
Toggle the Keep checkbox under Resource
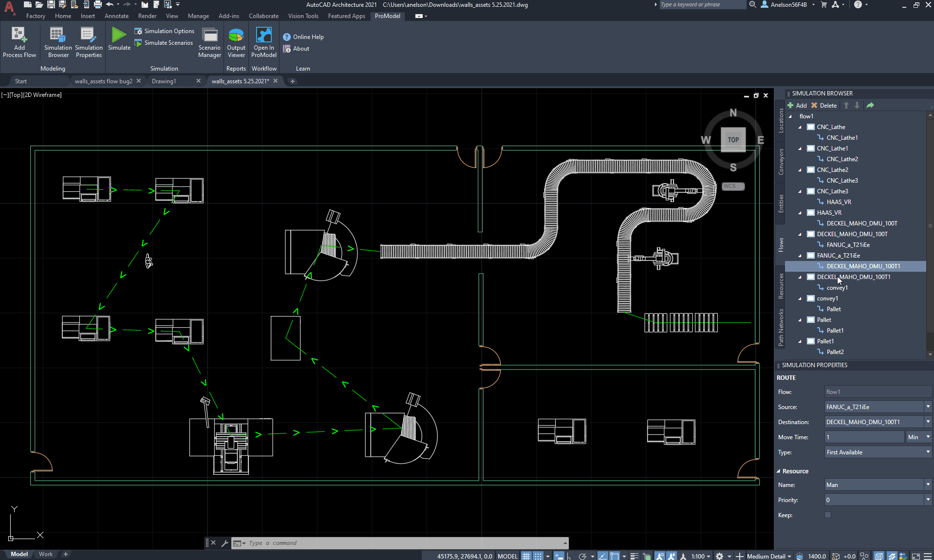pyautogui.click(x=827, y=514)
